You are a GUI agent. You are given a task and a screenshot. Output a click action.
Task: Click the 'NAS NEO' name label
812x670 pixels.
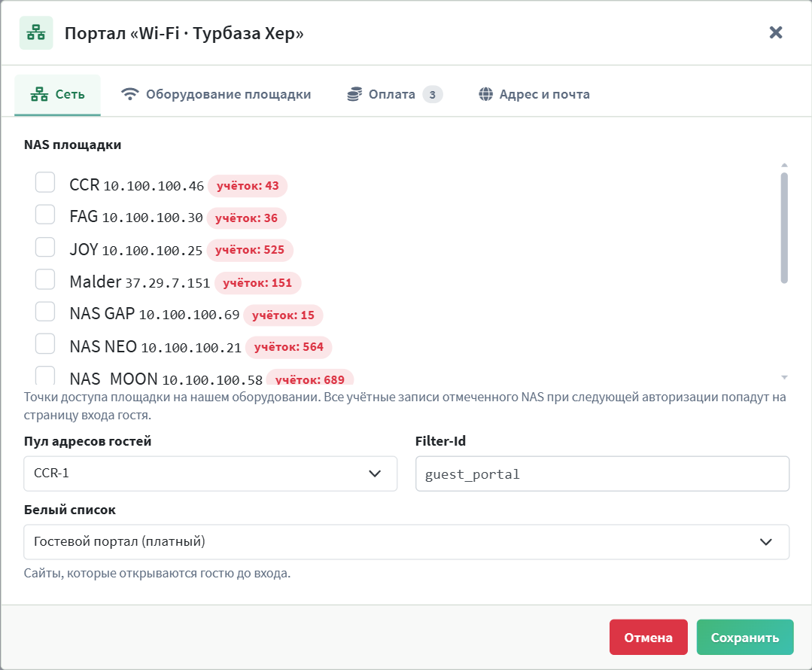pyautogui.click(x=103, y=346)
